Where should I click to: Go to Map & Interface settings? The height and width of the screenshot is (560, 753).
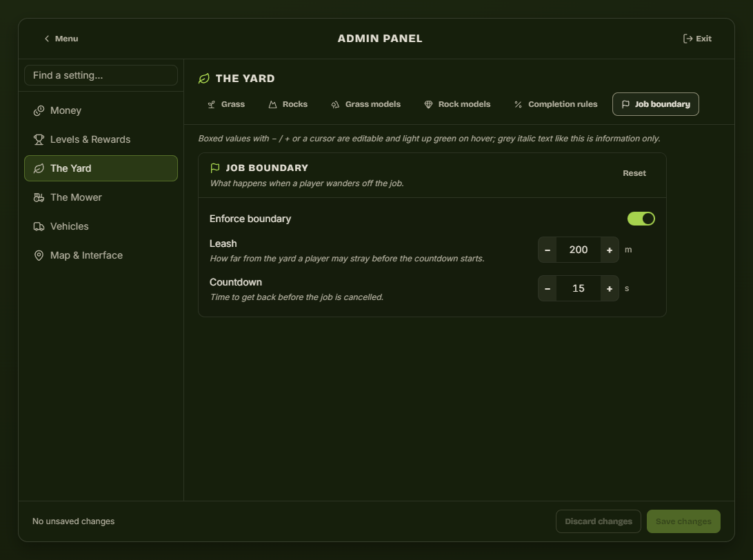click(101, 255)
